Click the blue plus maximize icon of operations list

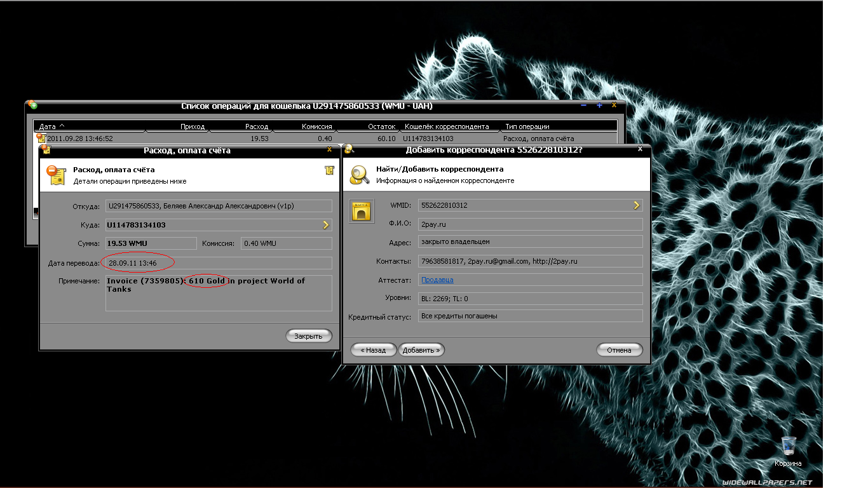click(599, 105)
